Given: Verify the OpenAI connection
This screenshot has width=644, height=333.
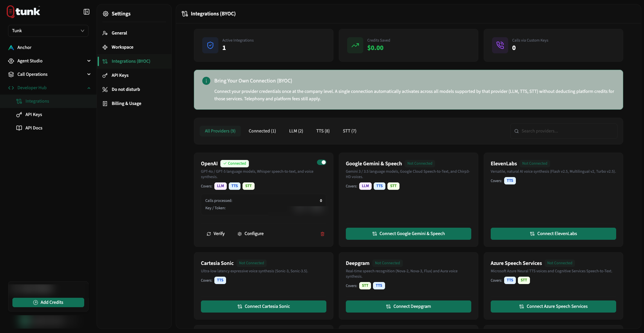Looking at the screenshot, I should (216, 234).
